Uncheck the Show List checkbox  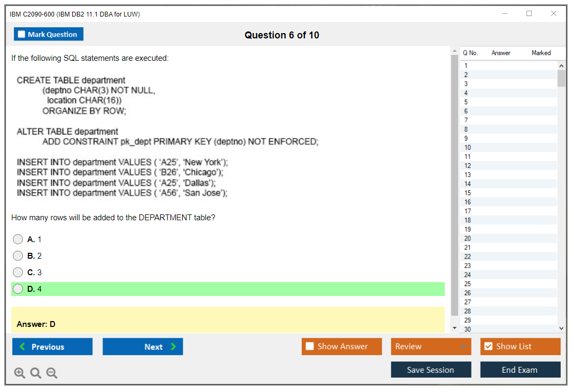click(488, 347)
